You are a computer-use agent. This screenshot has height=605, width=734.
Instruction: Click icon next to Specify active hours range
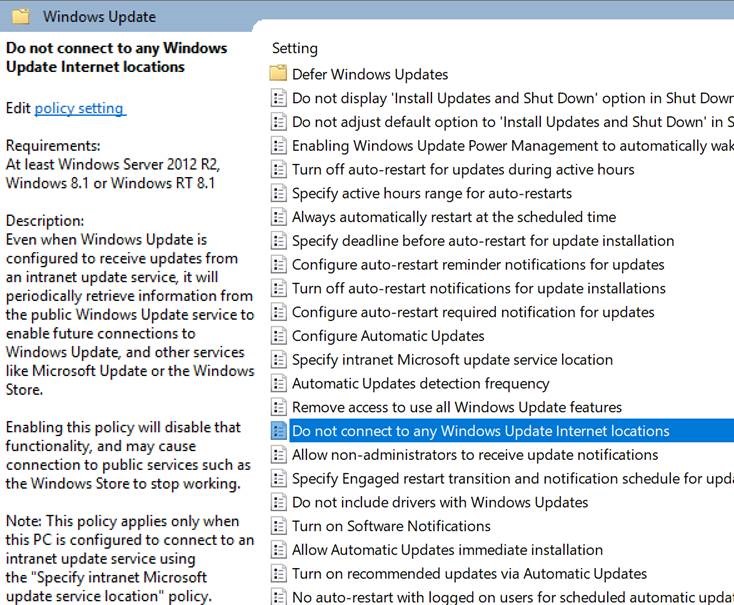coord(278,193)
